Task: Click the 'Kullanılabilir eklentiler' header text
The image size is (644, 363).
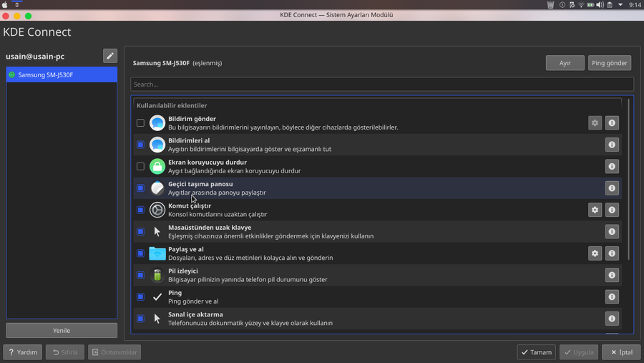Action: point(172,106)
